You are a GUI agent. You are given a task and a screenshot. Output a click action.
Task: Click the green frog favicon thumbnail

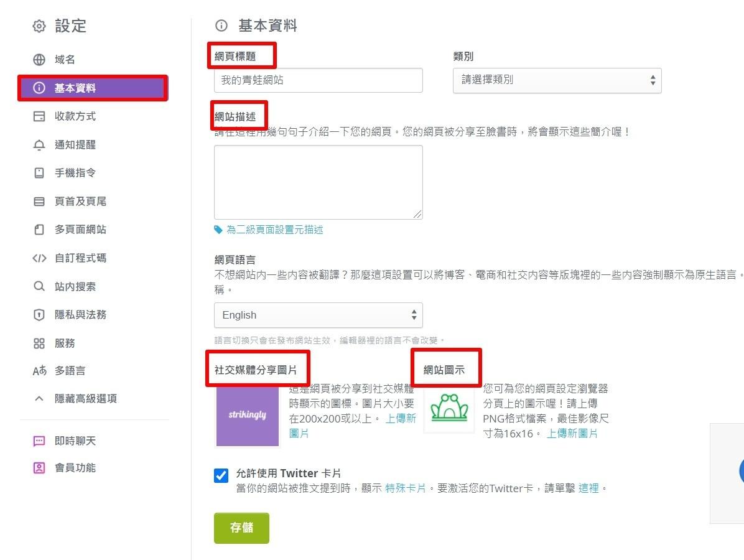pyautogui.click(x=449, y=409)
